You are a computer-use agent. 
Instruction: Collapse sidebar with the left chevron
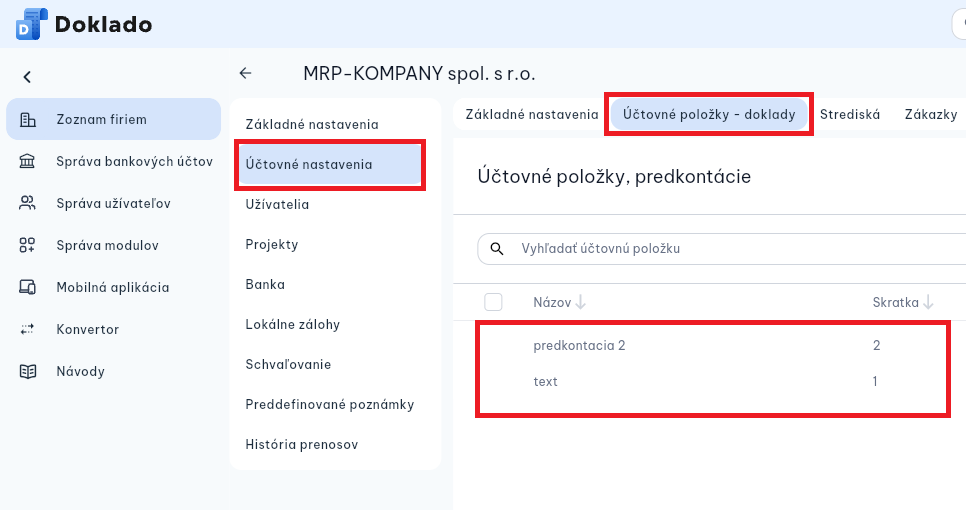tap(27, 77)
